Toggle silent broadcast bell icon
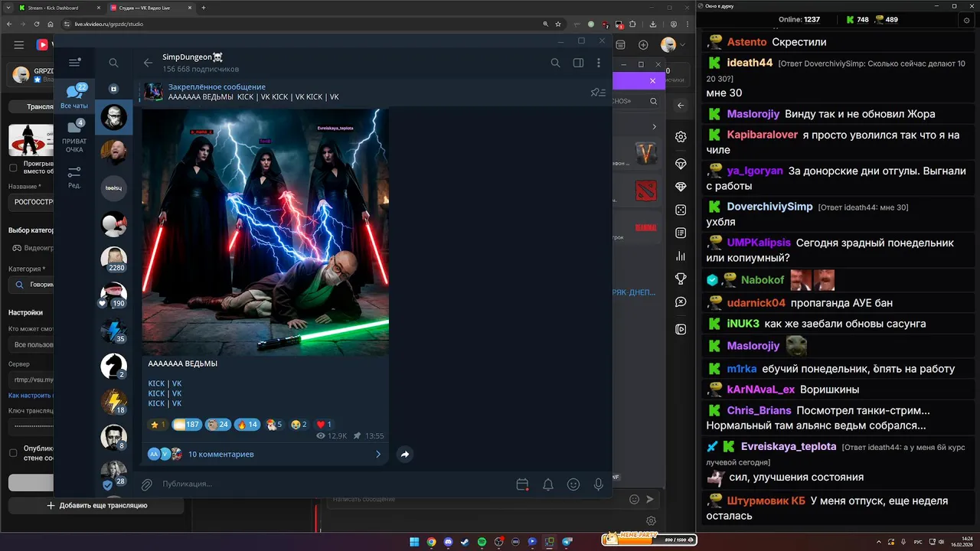 pos(548,484)
